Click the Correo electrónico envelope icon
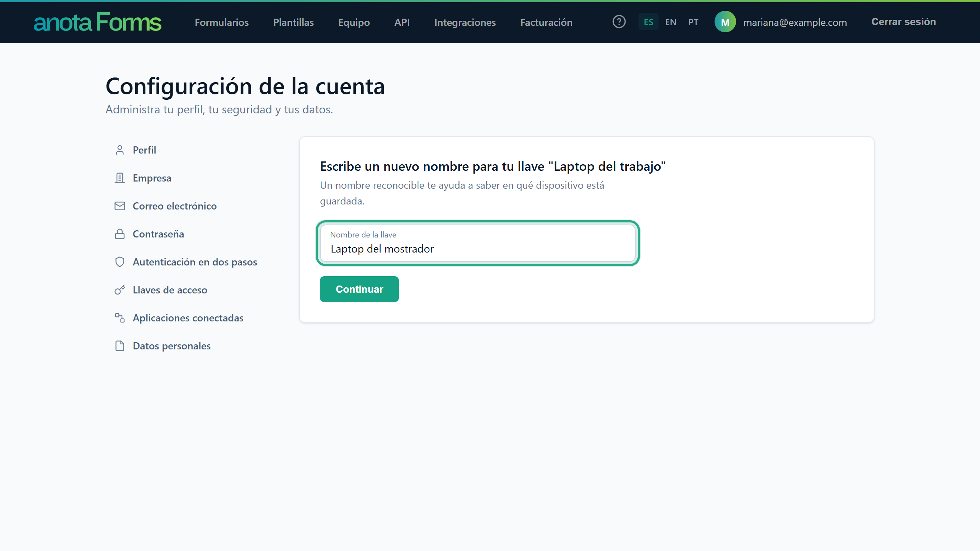 (120, 206)
